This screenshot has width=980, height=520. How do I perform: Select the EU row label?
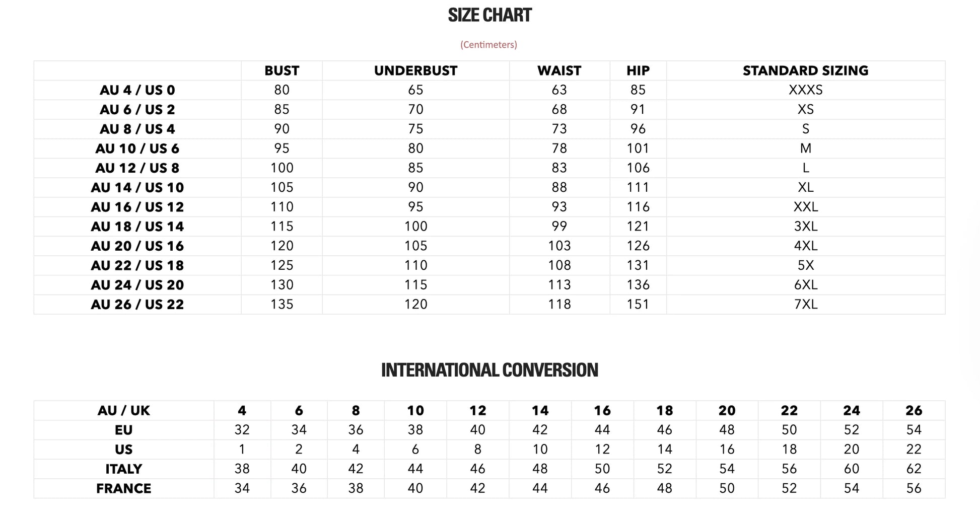[123, 430]
